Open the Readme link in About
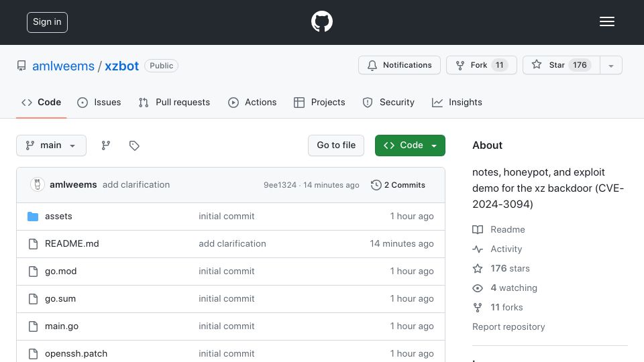Screen dimensions: 644x362 (498, 229)
